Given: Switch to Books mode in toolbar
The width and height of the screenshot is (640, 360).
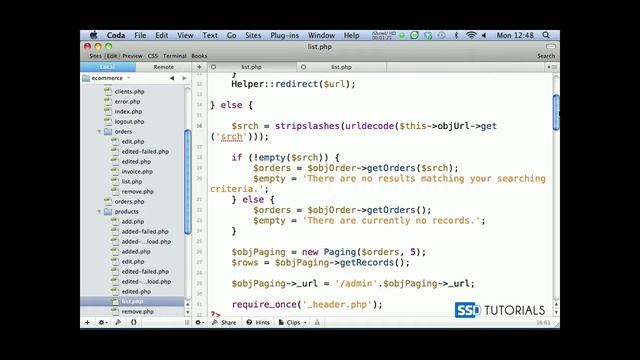Looking at the screenshot, I should [199, 56].
